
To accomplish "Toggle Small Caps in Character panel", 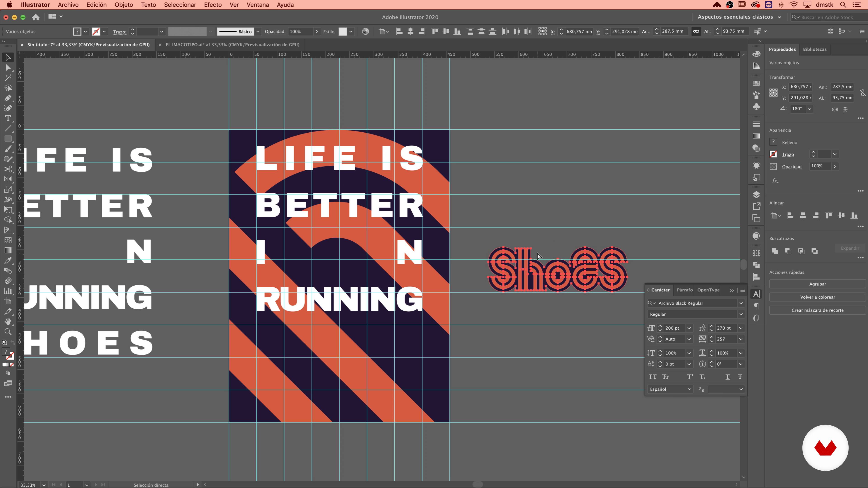I will click(665, 377).
